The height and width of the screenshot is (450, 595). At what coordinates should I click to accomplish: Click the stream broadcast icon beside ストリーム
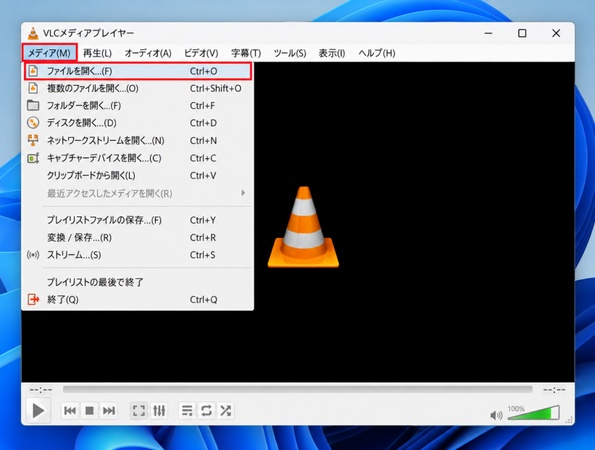(33, 255)
